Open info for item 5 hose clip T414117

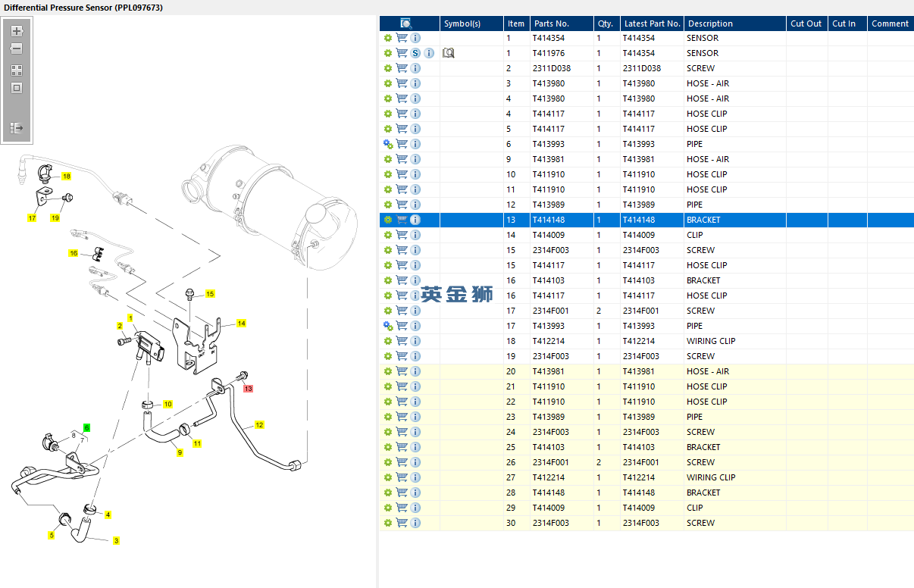coord(415,129)
